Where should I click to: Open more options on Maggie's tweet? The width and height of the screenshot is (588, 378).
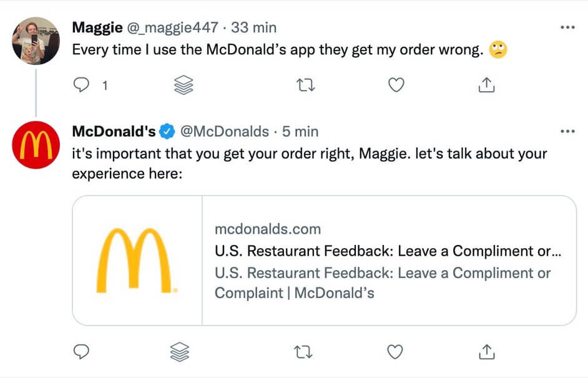click(x=567, y=27)
